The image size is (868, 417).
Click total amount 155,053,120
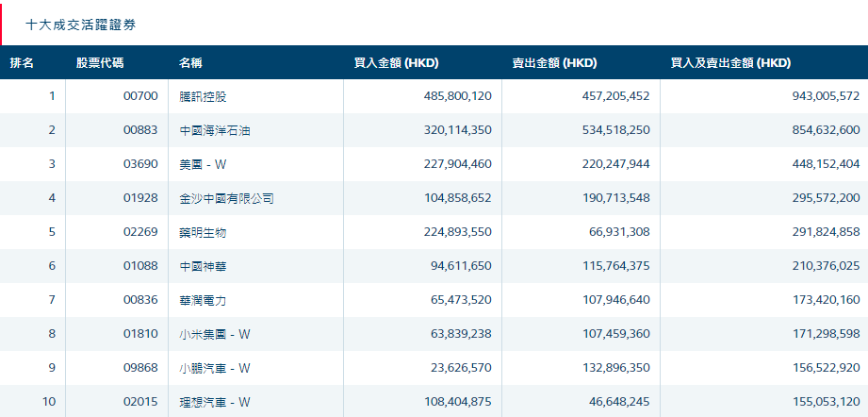coord(827,402)
